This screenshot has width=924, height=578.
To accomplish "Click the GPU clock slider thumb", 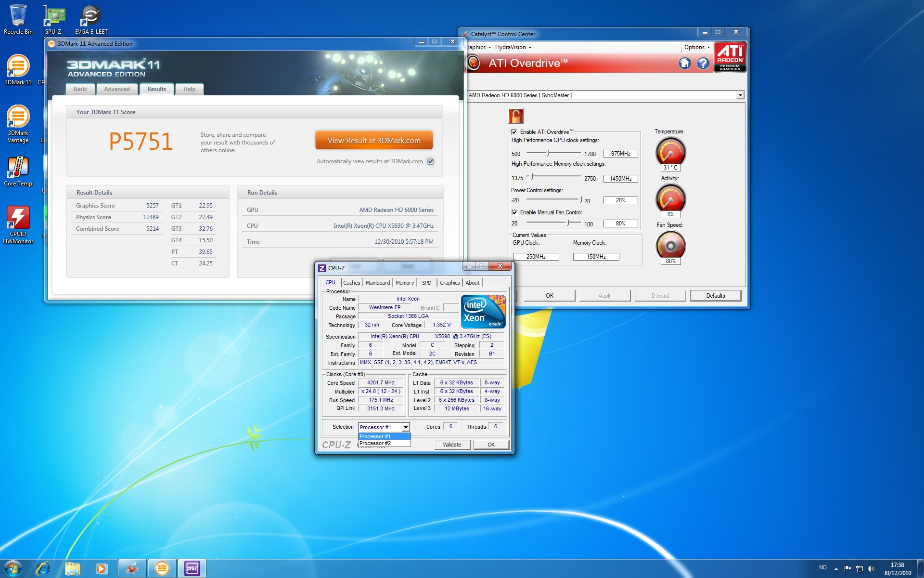I will click(548, 153).
